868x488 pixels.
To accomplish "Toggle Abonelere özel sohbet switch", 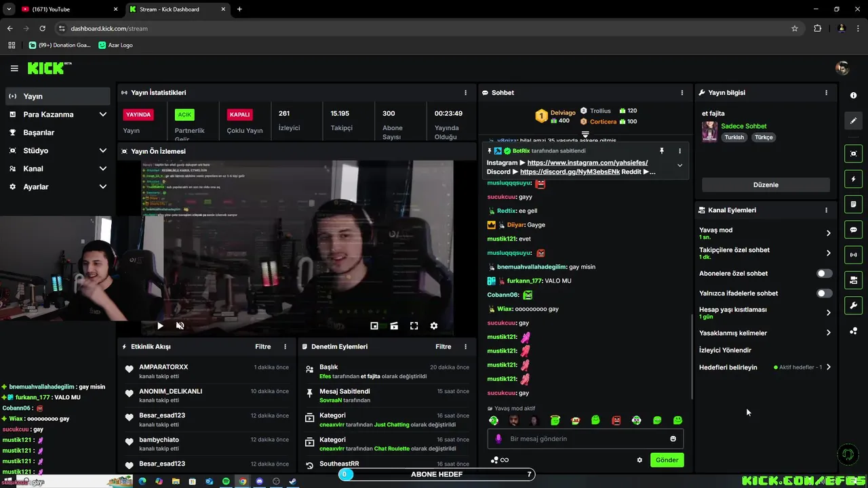I will [825, 273].
